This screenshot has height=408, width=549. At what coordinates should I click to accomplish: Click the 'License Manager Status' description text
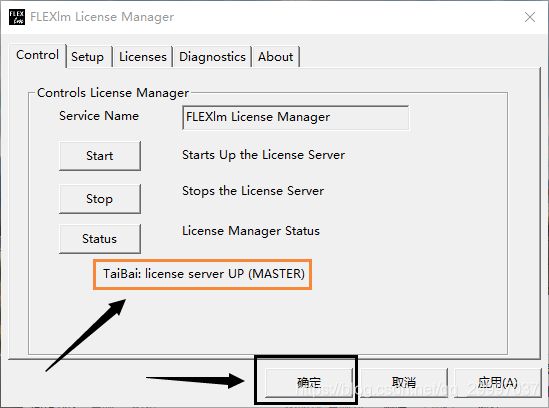click(x=251, y=231)
